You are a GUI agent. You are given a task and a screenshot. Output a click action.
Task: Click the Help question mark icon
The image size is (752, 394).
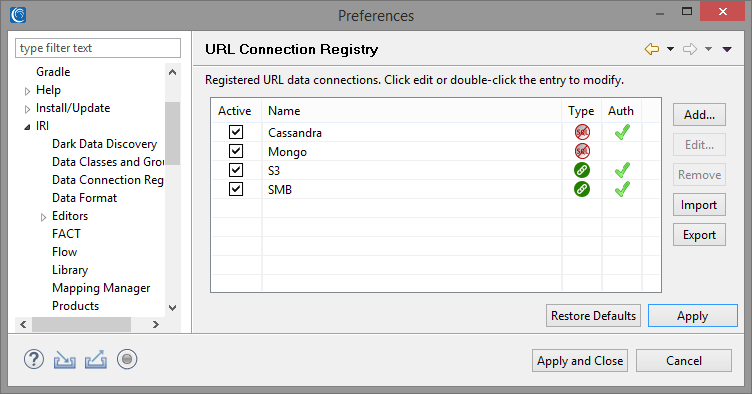[34, 359]
